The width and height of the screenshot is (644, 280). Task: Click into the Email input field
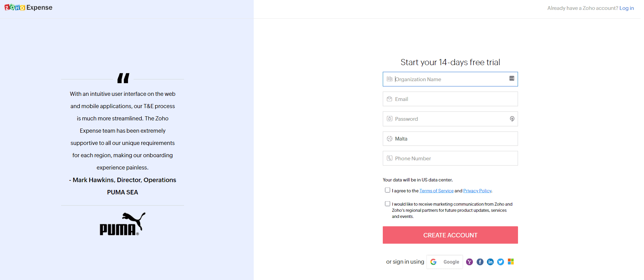(x=450, y=99)
